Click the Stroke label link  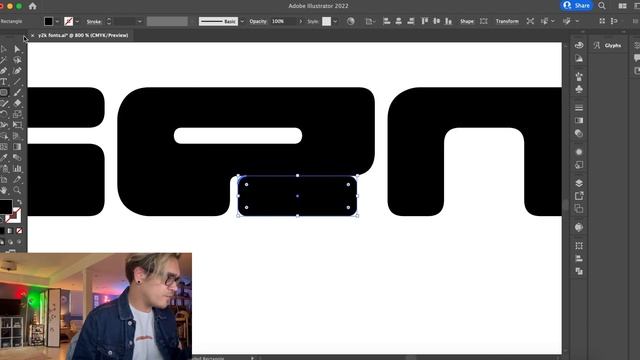point(94,21)
